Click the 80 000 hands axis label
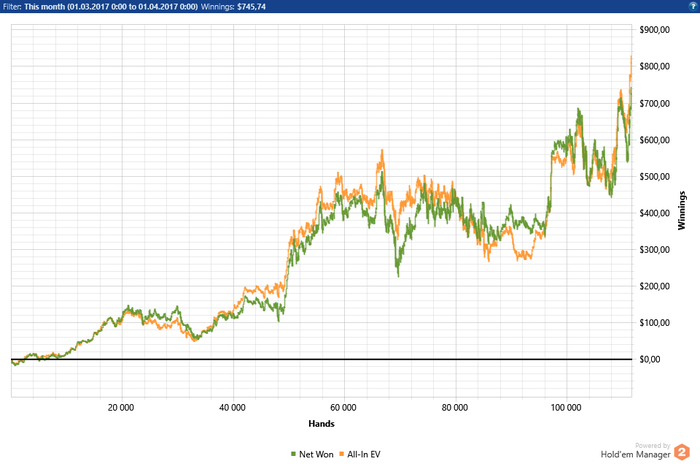This screenshot has width=700, height=464. pos(455,407)
